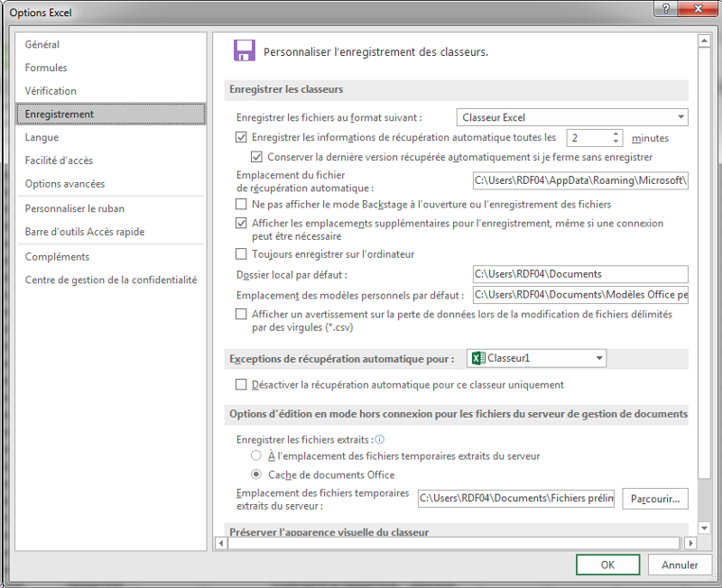722x588 pixels.
Task: Increase the minutes value with the up stepper
Action: (x=616, y=133)
